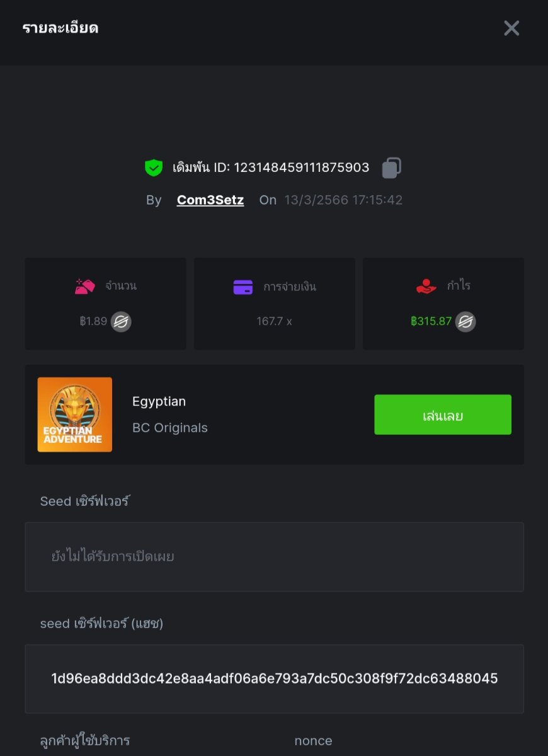The image size is (548, 756).
Task: Click the nonce label
Action: point(313,741)
